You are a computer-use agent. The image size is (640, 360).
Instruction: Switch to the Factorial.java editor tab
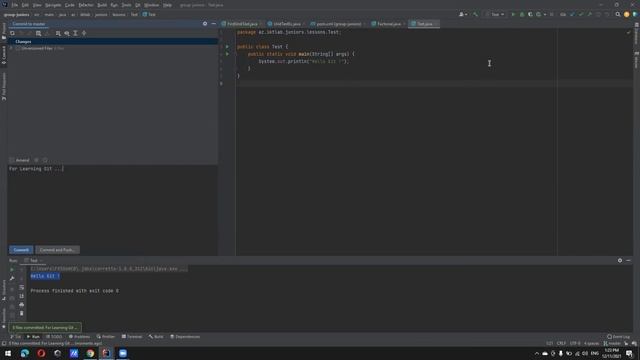point(388,24)
